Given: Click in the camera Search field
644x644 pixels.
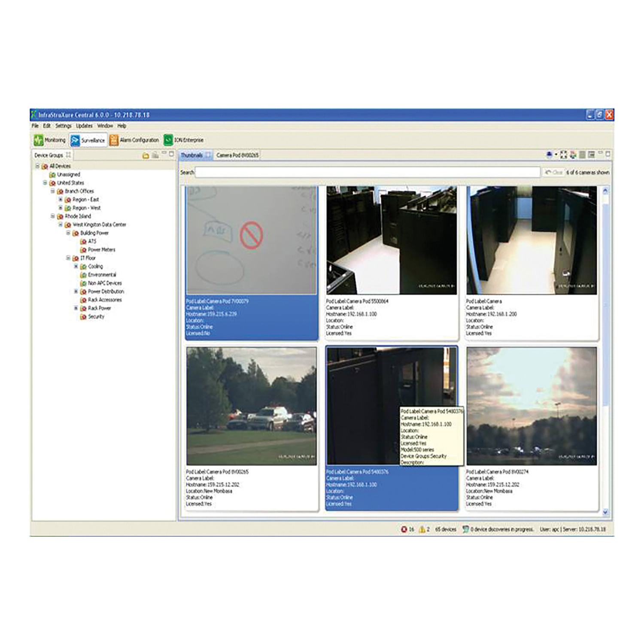Looking at the screenshot, I should point(367,172).
